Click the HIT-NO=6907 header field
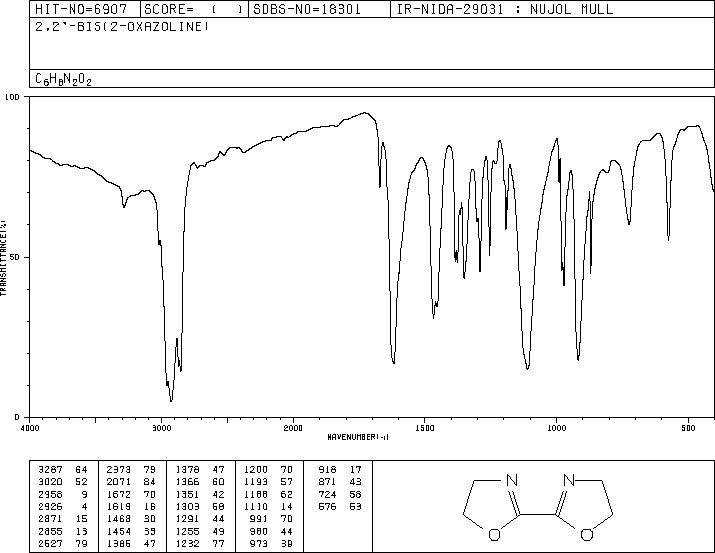715x553 pixels. pos(85,9)
